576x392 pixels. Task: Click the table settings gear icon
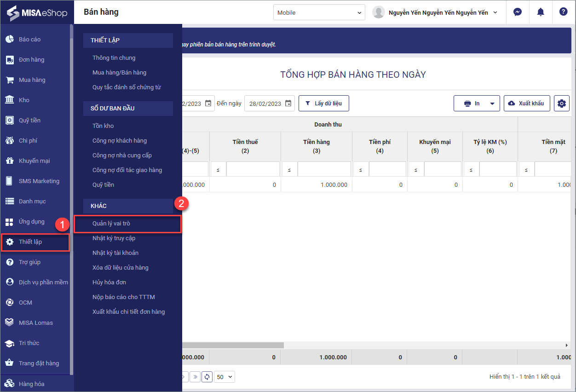pos(561,104)
